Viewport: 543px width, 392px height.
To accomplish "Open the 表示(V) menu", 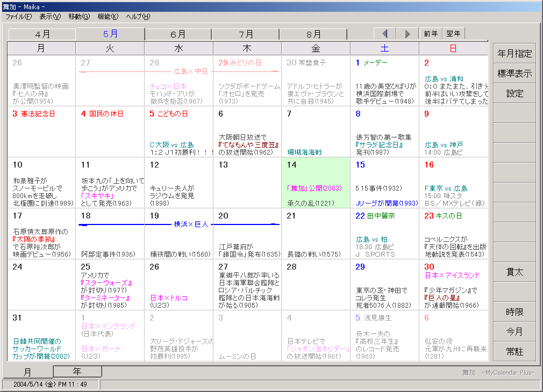I will 50,17.
